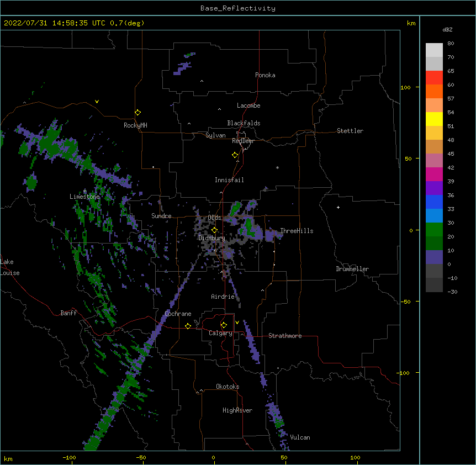Viewport: 476px width, 465px height.
Task: Click the purple echo patch west of Ponoka
Action: pyautogui.click(x=183, y=68)
